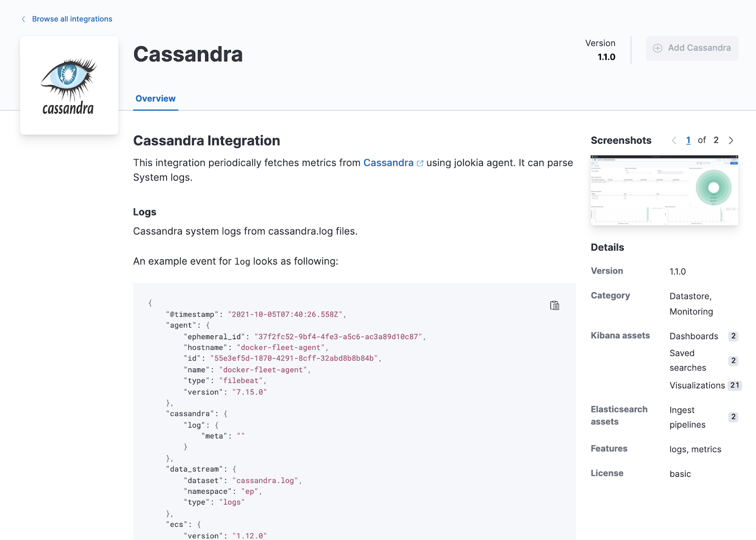
Task: Click the back chevron before Browse all integrations
Action: point(23,19)
